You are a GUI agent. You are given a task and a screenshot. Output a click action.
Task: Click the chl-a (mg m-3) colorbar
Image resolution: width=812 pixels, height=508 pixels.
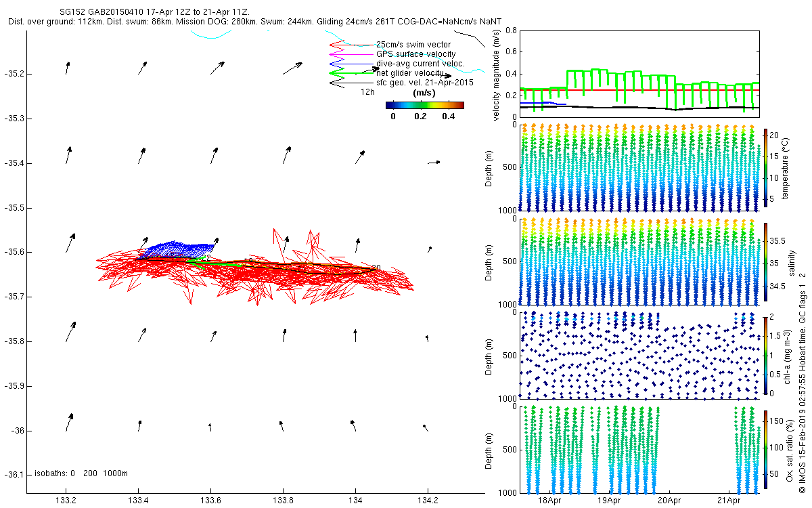click(x=765, y=354)
